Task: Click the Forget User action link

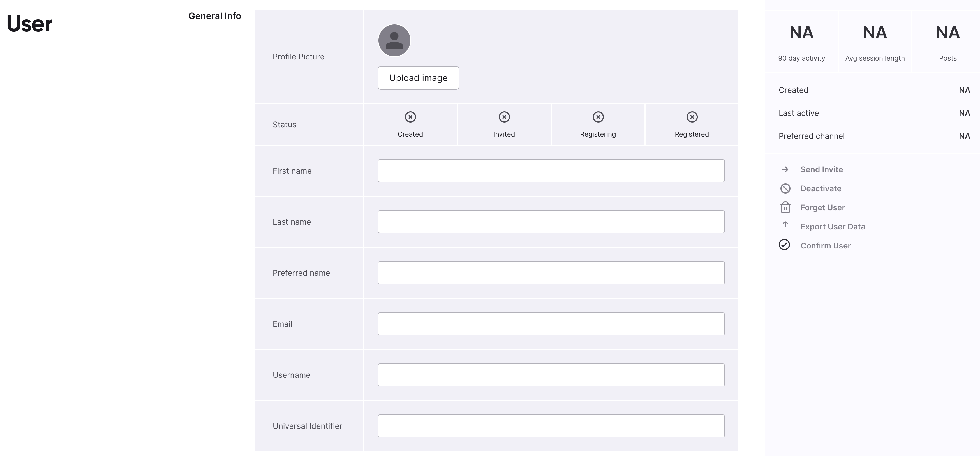Action: (x=822, y=208)
